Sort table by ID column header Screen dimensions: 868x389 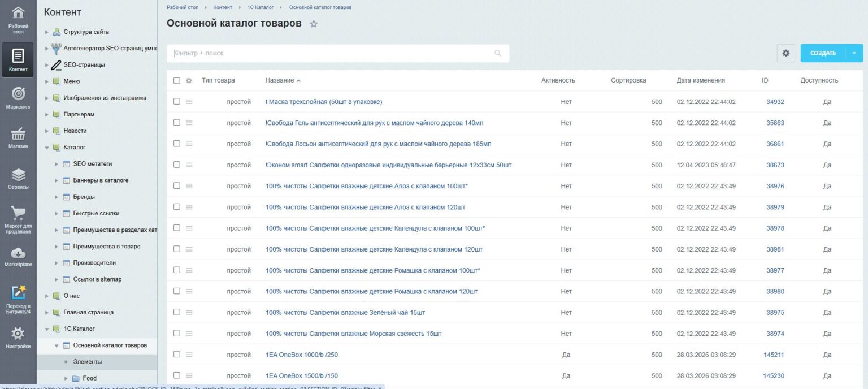point(765,80)
